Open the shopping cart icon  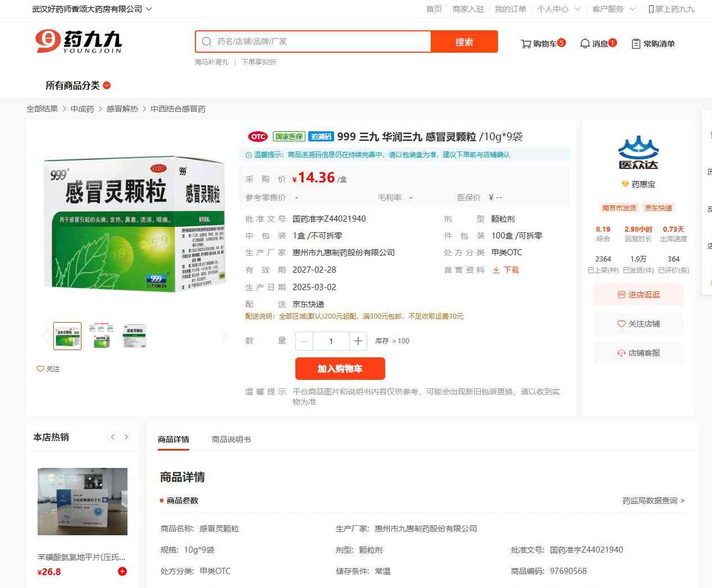(x=526, y=44)
